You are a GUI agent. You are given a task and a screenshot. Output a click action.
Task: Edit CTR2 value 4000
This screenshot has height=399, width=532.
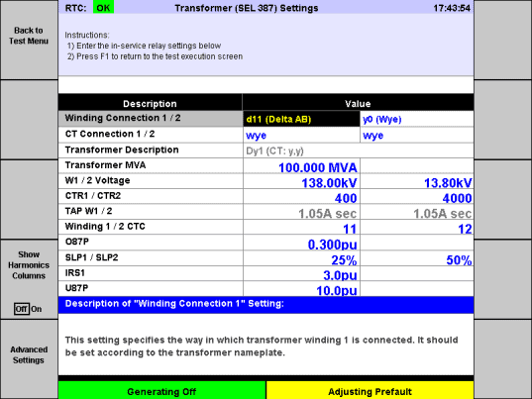tap(417, 197)
